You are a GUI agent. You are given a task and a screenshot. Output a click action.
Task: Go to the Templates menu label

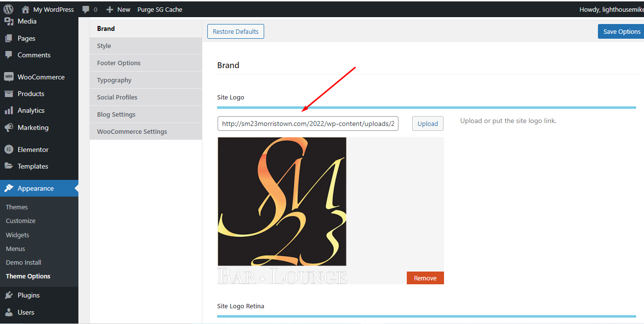[33, 166]
